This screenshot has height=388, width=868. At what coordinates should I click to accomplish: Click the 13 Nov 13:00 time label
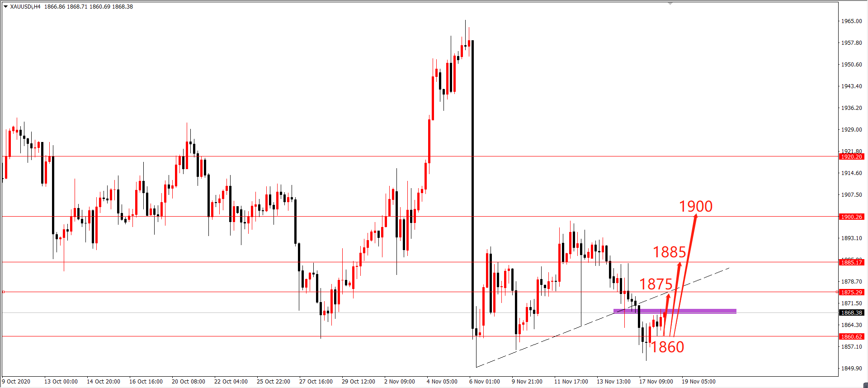(614, 382)
